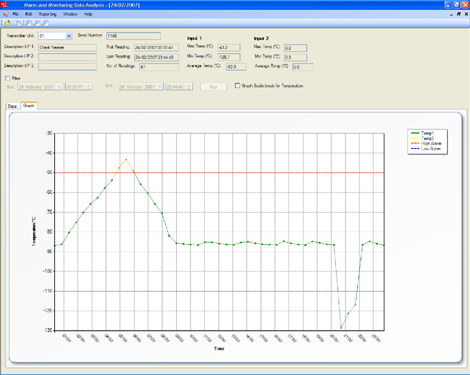Click the High Alarm red legend entry

pos(427,144)
